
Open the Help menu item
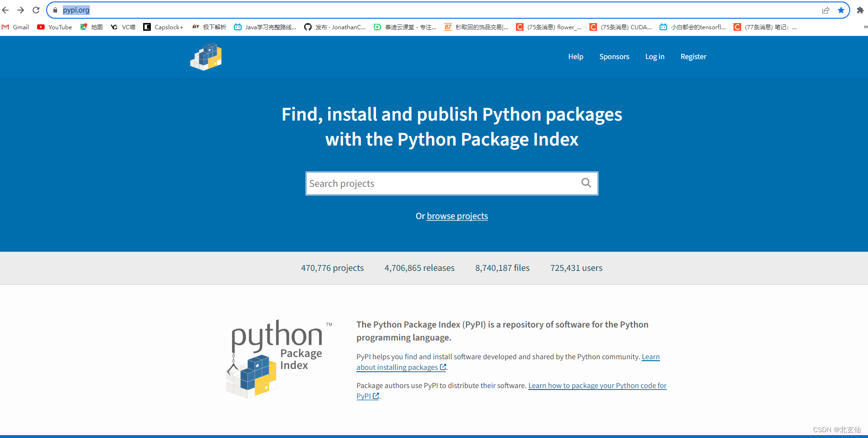click(x=575, y=57)
